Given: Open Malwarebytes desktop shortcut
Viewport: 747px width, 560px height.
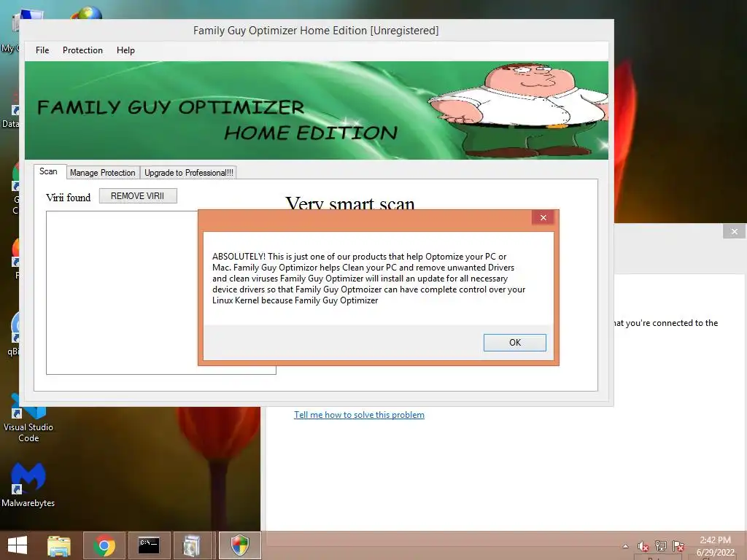Looking at the screenshot, I should pos(28,485).
